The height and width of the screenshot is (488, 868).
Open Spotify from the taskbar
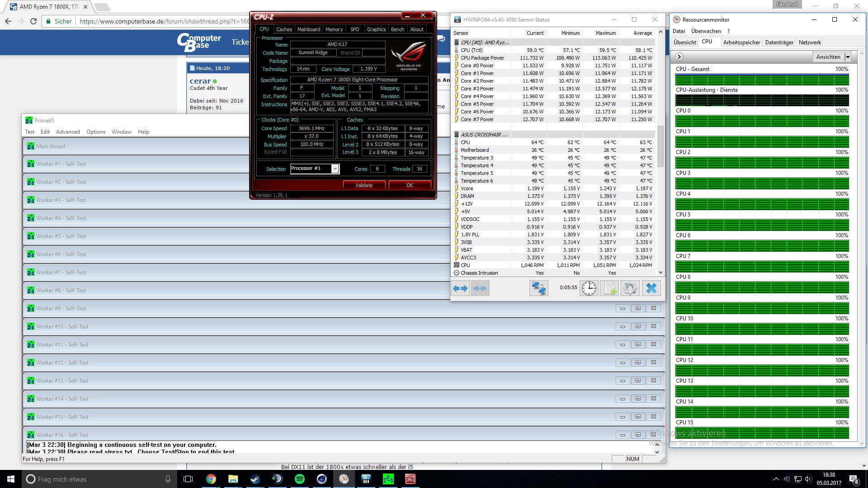click(299, 479)
